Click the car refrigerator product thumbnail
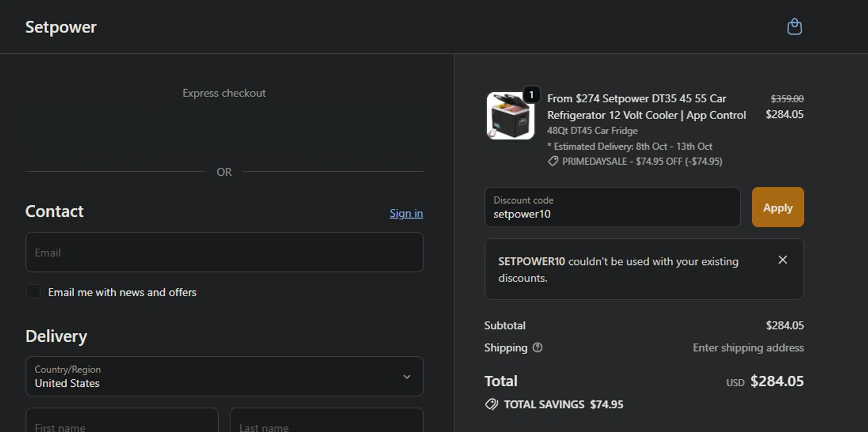This screenshot has width=868, height=432. pos(510,116)
